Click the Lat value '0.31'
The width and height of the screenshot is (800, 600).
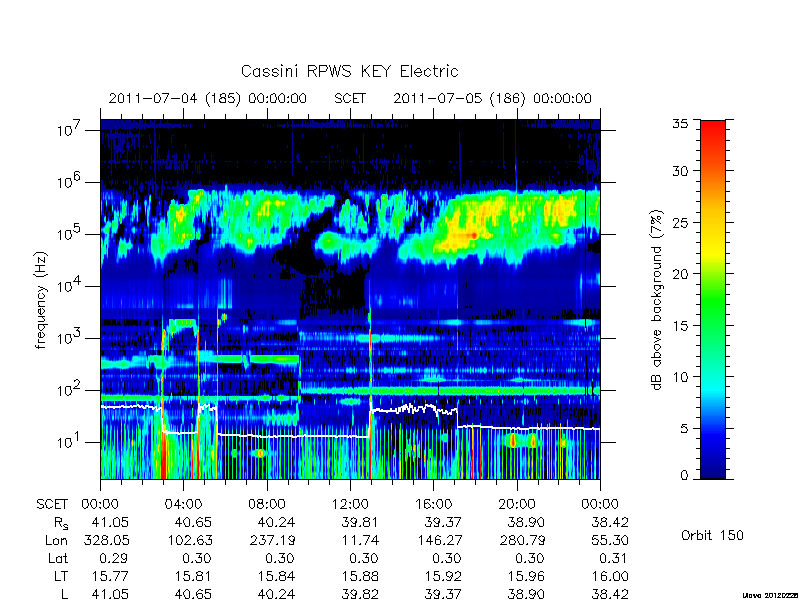[x=614, y=559]
